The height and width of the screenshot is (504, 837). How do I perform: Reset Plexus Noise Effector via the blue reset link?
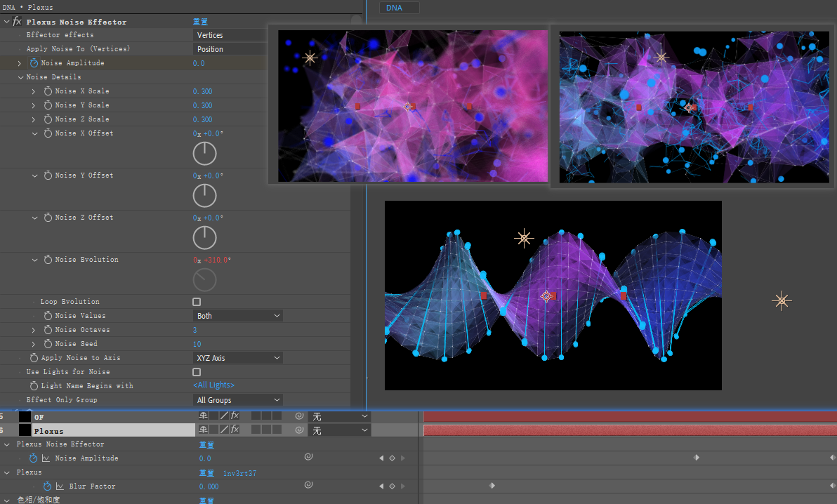click(x=200, y=22)
